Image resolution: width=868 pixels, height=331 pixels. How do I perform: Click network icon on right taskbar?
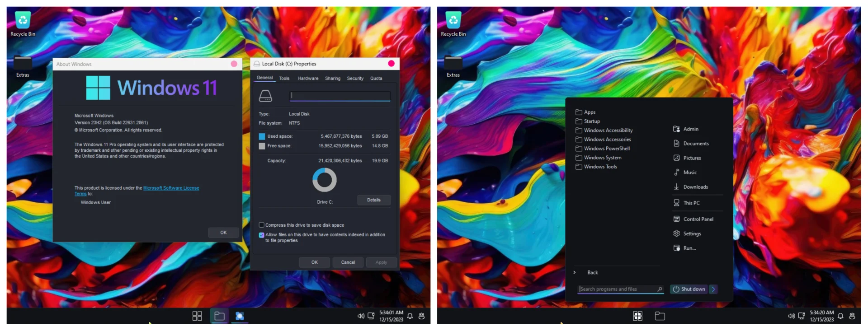point(802,316)
